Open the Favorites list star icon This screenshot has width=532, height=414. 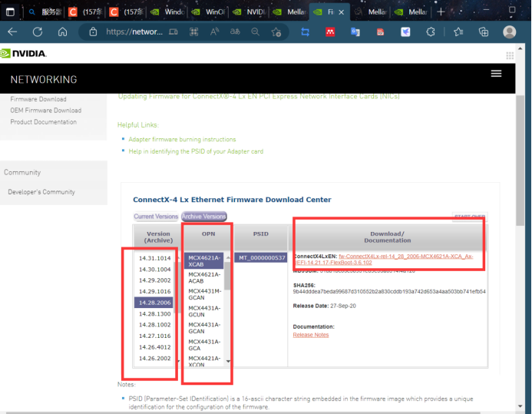click(x=458, y=32)
